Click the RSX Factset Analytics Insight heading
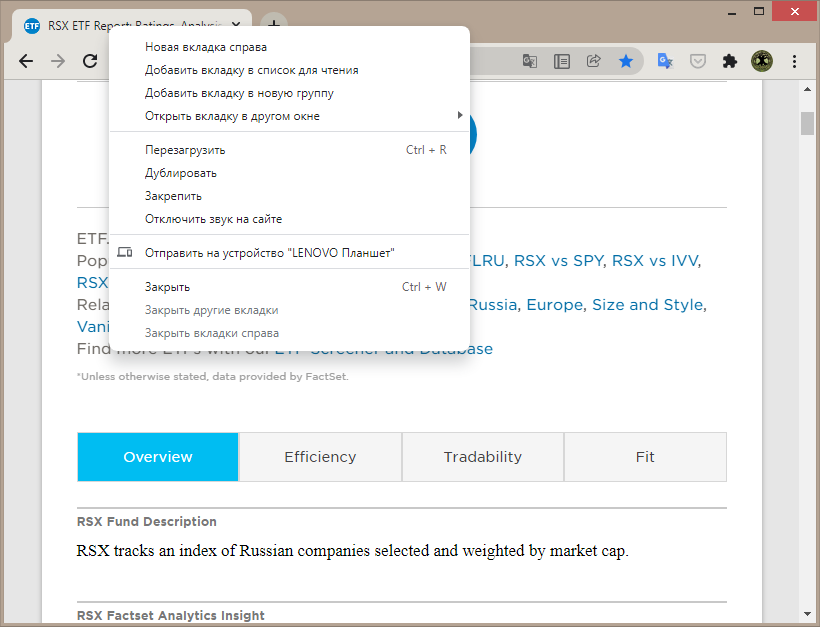 (170, 615)
